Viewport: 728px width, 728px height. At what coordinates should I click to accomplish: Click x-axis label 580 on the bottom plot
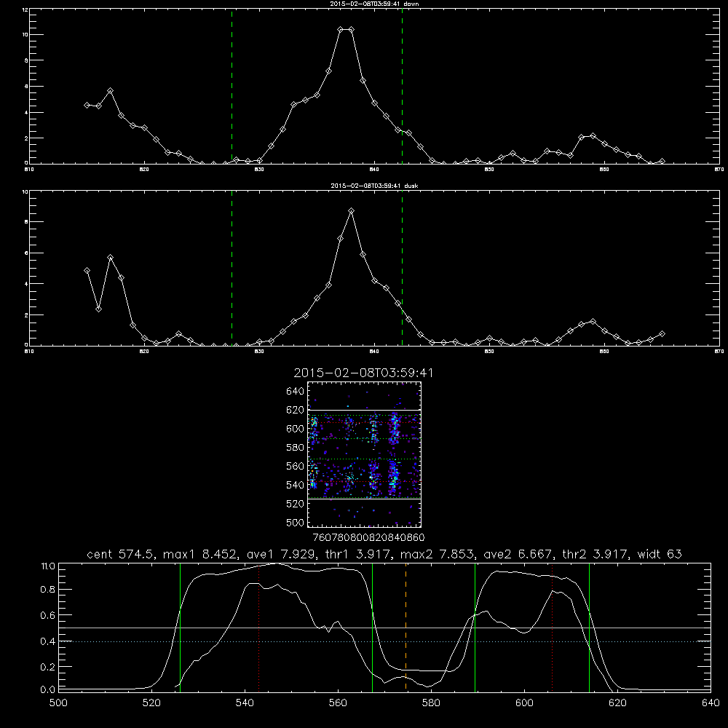[x=431, y=703]
